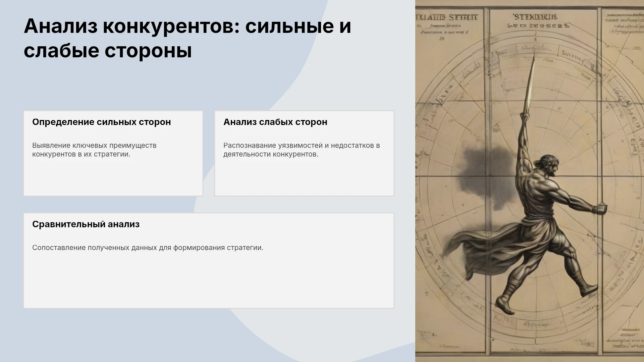Select the heading 'Анализ слабых сторон'
This screenshot has width=644, height=362.
275,122
